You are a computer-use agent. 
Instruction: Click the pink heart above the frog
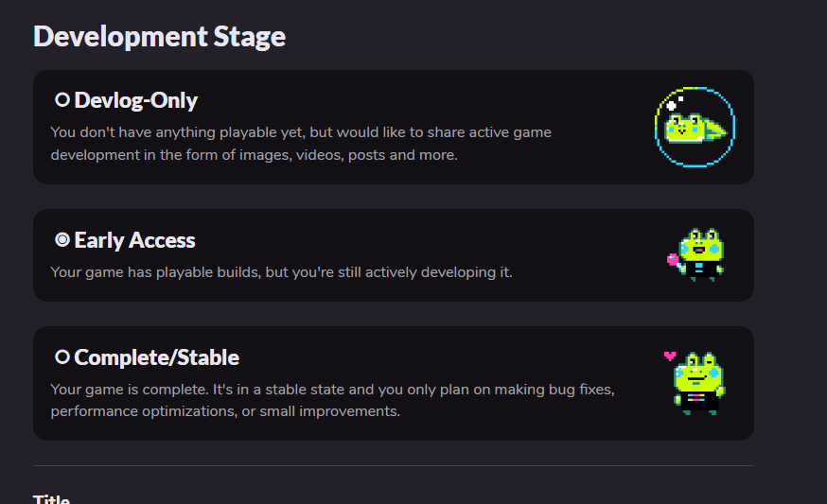(670, 356)
